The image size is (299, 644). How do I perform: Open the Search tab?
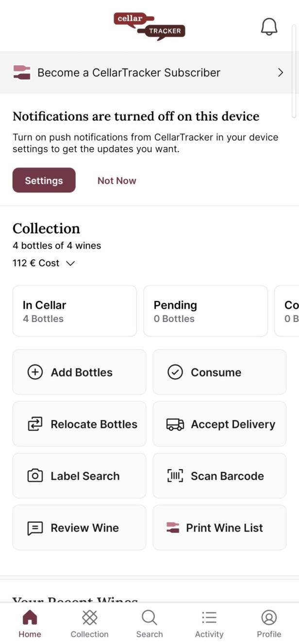click(149, 623)
